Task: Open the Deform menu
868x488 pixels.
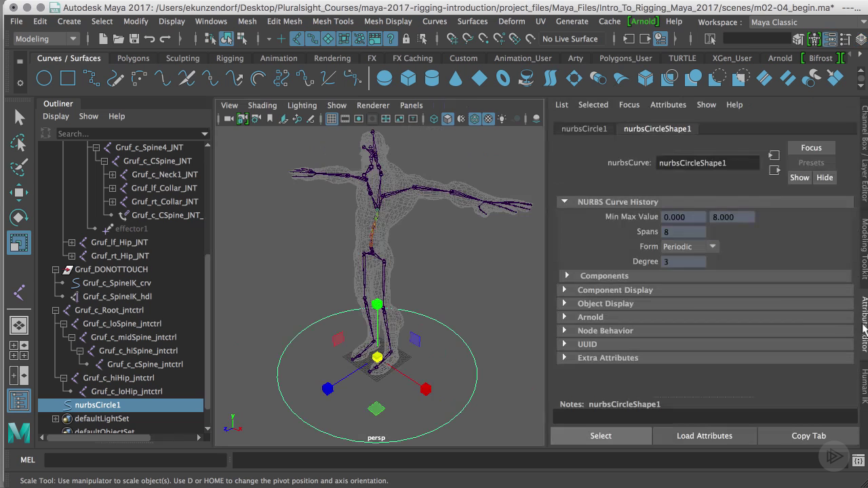Action: [x=511, y=22]
